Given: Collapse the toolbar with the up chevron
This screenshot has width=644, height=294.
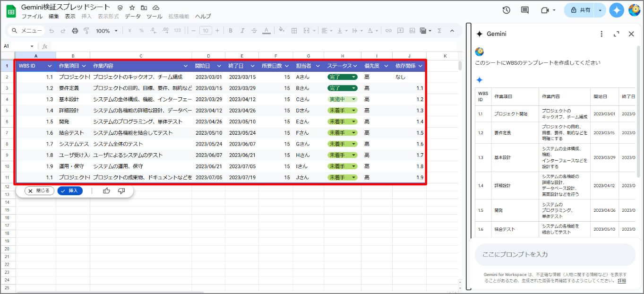Looking at the screenshot, I should (x=452, y=31).
